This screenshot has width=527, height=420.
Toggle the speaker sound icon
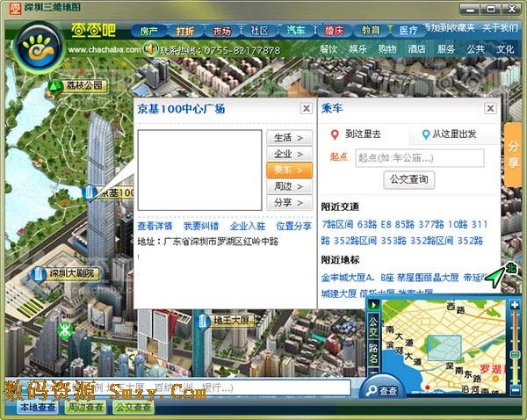[x=149, y=49]
